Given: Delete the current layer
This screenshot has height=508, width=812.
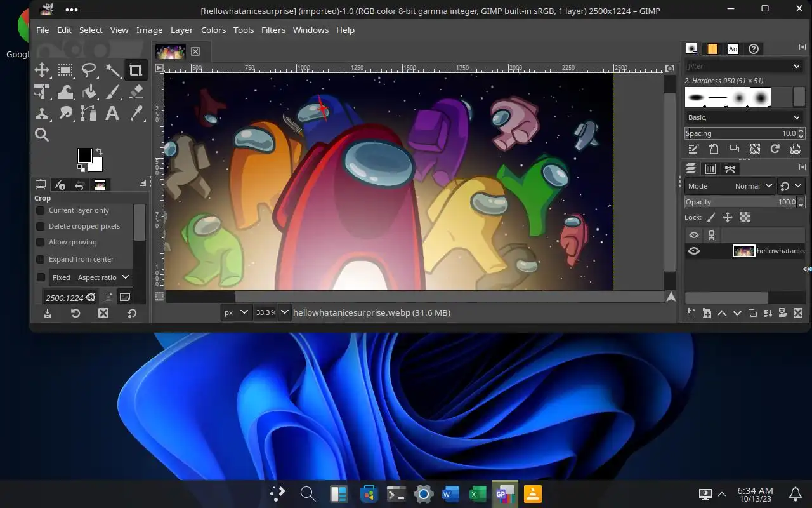Looking at the screenshot, I should click(798, 313).
